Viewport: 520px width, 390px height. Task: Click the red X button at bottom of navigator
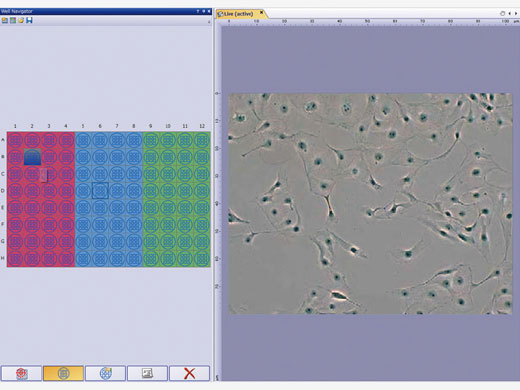189,373
